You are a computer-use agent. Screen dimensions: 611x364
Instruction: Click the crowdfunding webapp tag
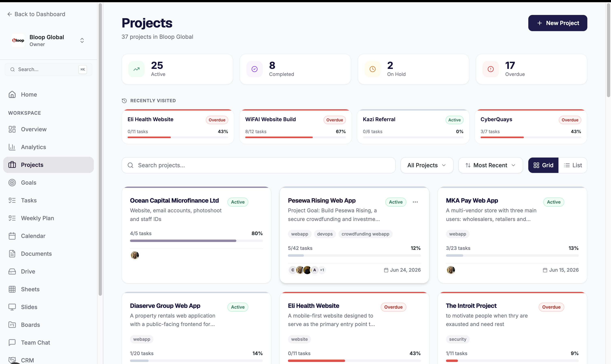point(365,234)
